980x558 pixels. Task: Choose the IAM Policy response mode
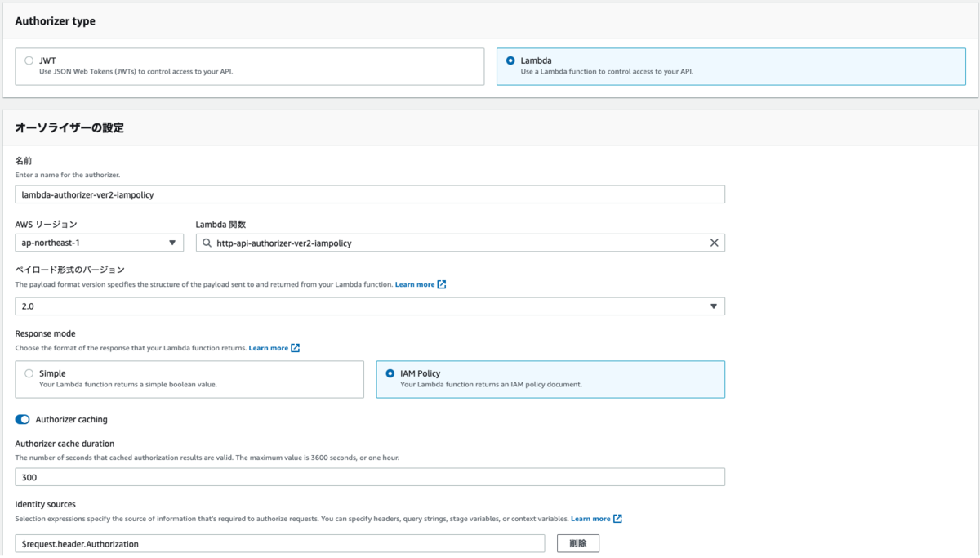390,373
